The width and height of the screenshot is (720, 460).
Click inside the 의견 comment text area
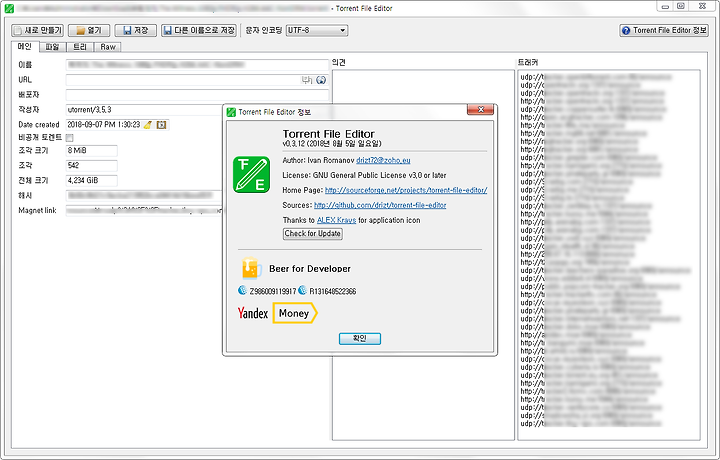pyautogui.click(x=423, y=255)
